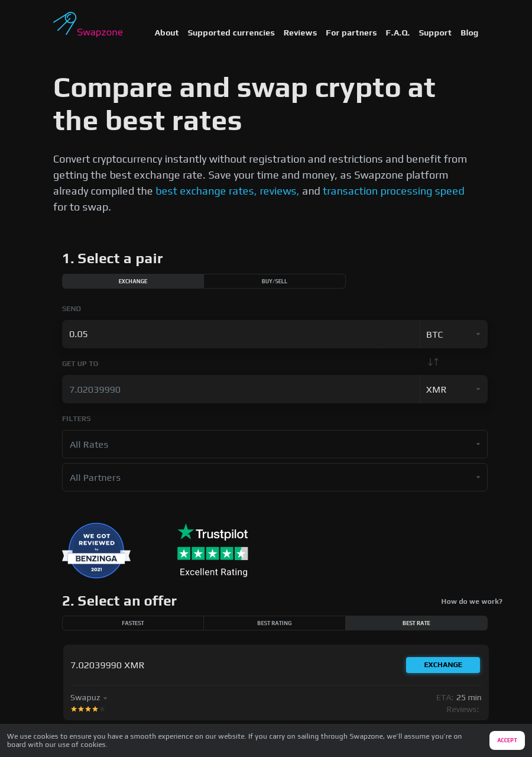This screenshot has width=532, height=757.
Task: Click the Trustpilot green star rating
Action: coord(213,554)
